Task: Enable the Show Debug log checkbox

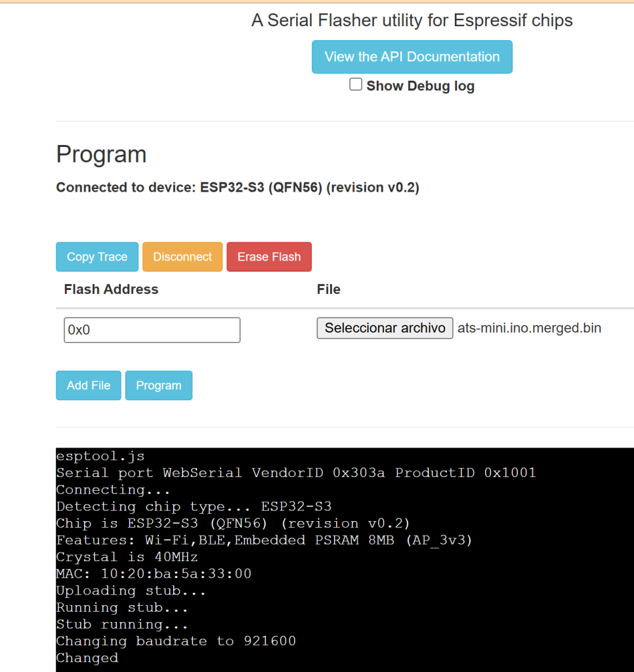Action: 356,85
